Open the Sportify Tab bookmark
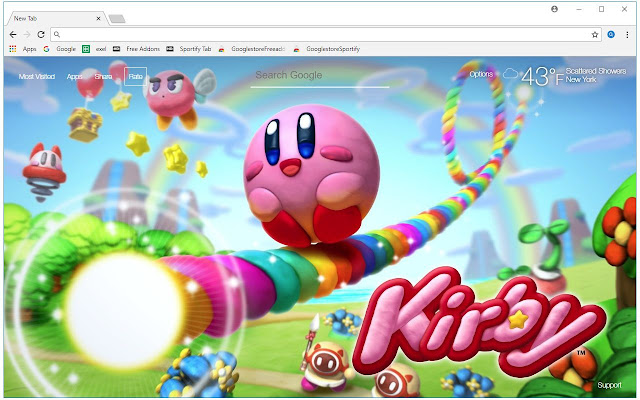Image resolution: width=640 pixels, height=400 pixels. point(189,49)
